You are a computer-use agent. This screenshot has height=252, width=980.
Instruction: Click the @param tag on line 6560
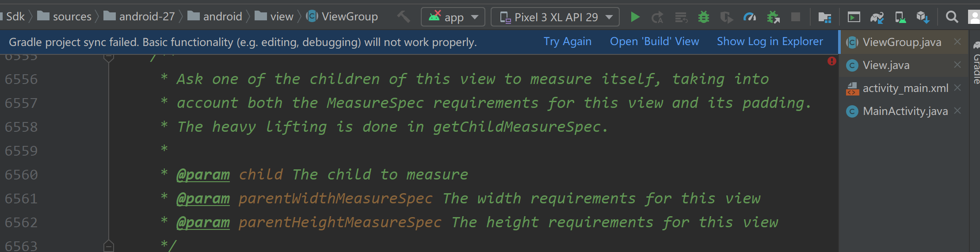coord(203,175)
